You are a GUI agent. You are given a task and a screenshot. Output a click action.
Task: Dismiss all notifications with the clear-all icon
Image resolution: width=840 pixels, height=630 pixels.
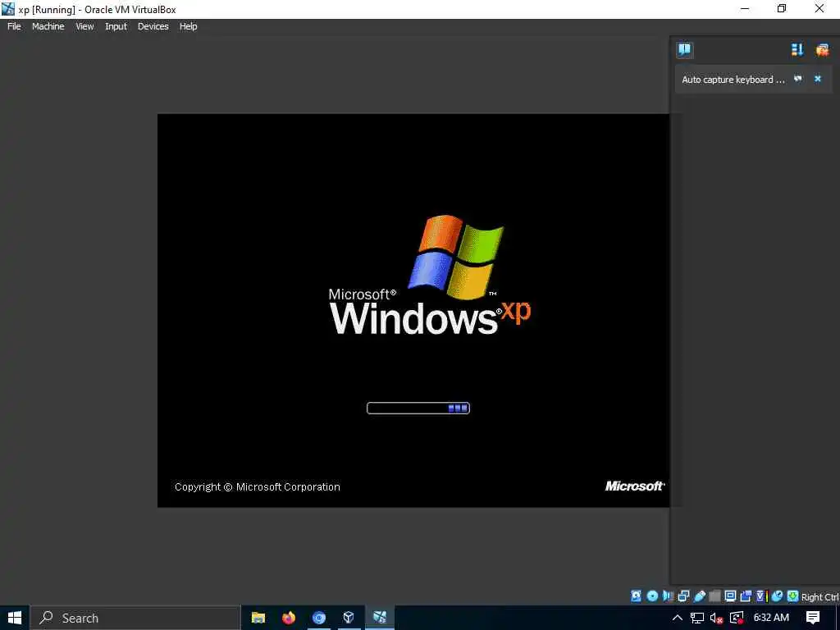(x=822, y=50)
